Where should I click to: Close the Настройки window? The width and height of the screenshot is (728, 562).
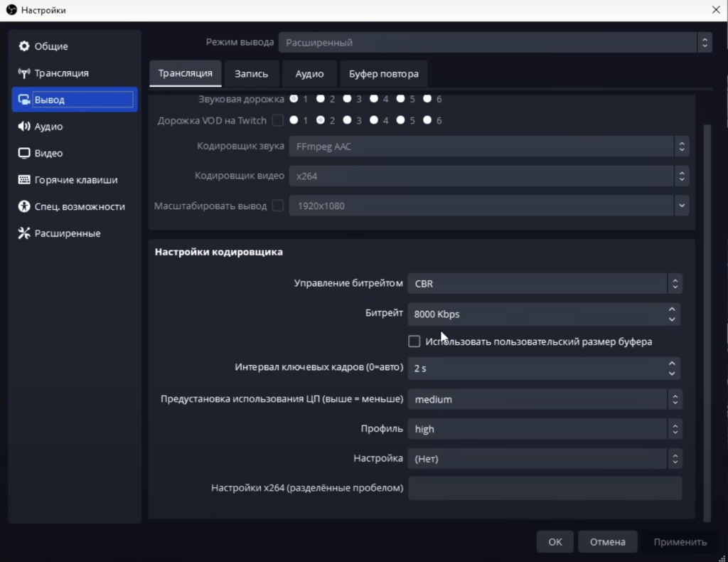[x=716, y=10]
